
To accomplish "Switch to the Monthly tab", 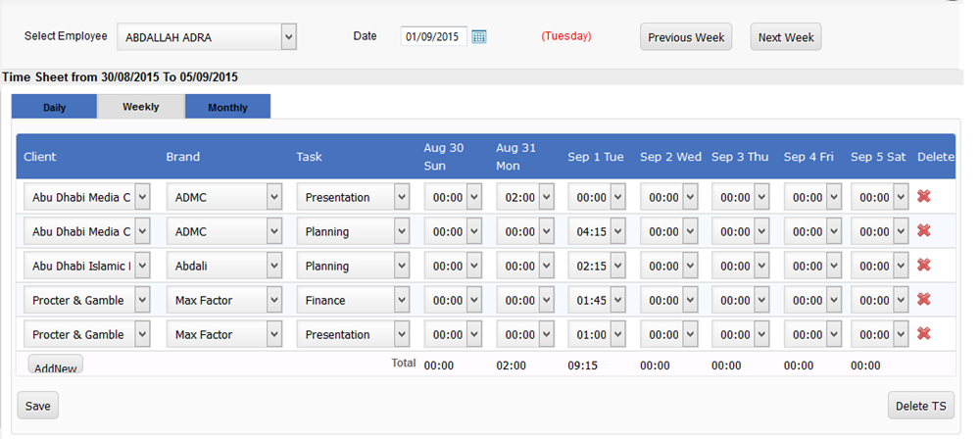I will coord(227,107).
